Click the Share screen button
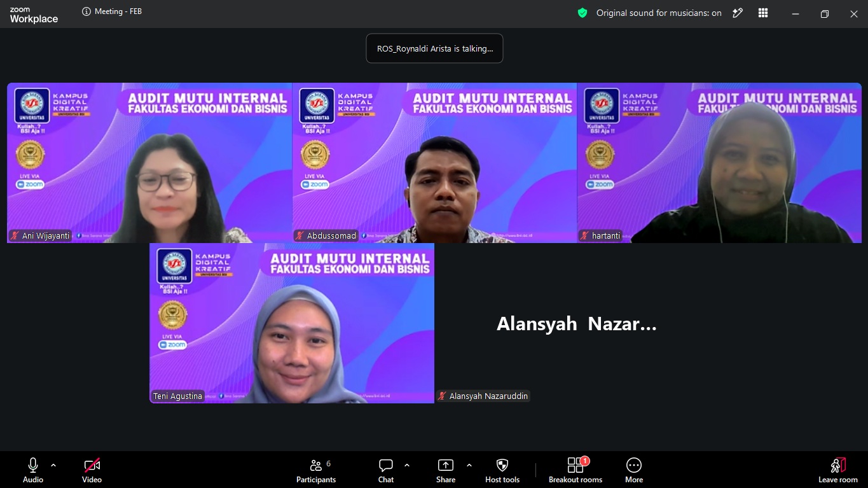This screenshot has height=488, width=868. point(446,470)
